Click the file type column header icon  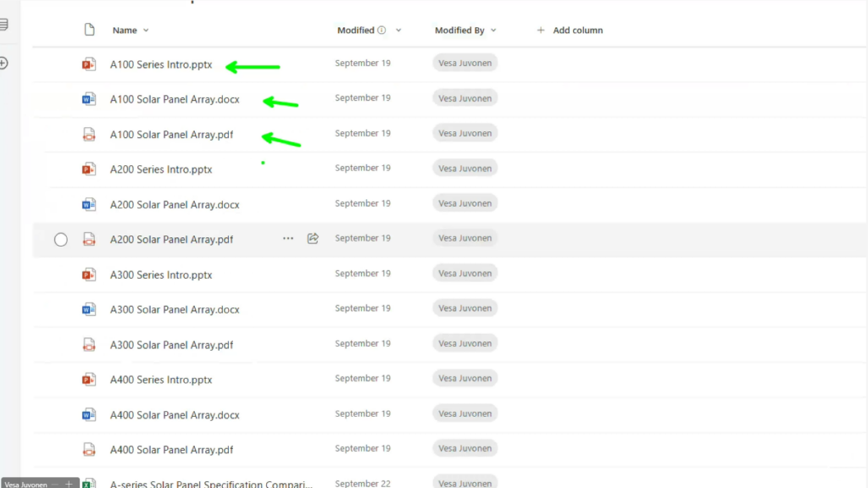(x=89, y=30)
